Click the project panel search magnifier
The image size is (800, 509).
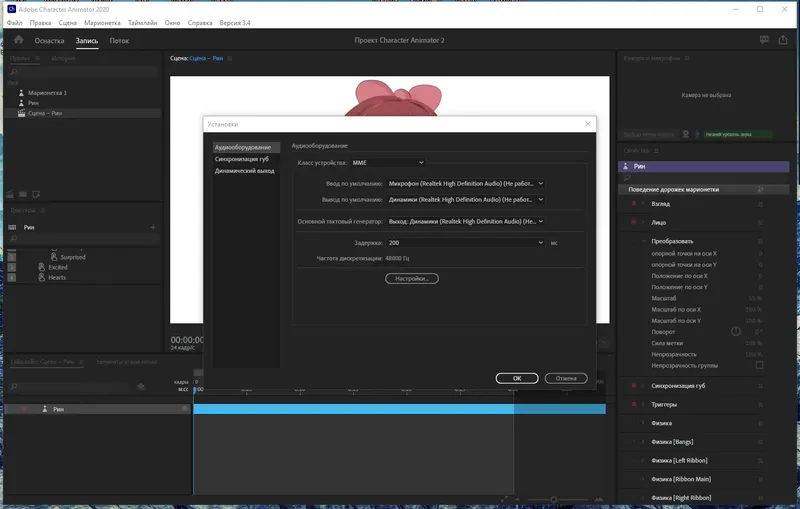14,72
